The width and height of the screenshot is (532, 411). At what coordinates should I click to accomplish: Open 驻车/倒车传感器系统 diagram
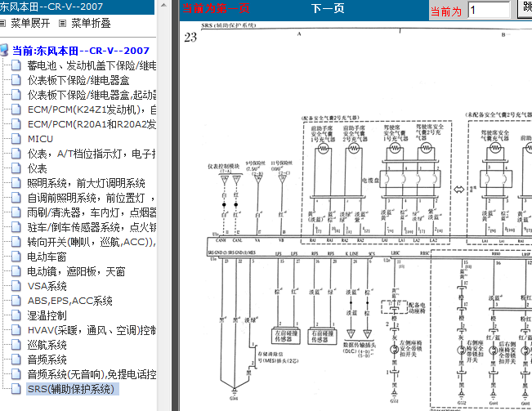point(92,227)
